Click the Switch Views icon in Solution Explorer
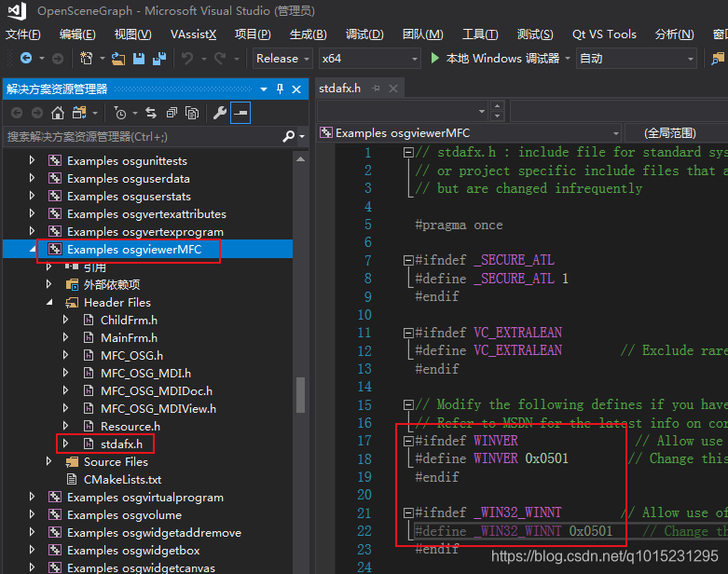 click(79, 113)
